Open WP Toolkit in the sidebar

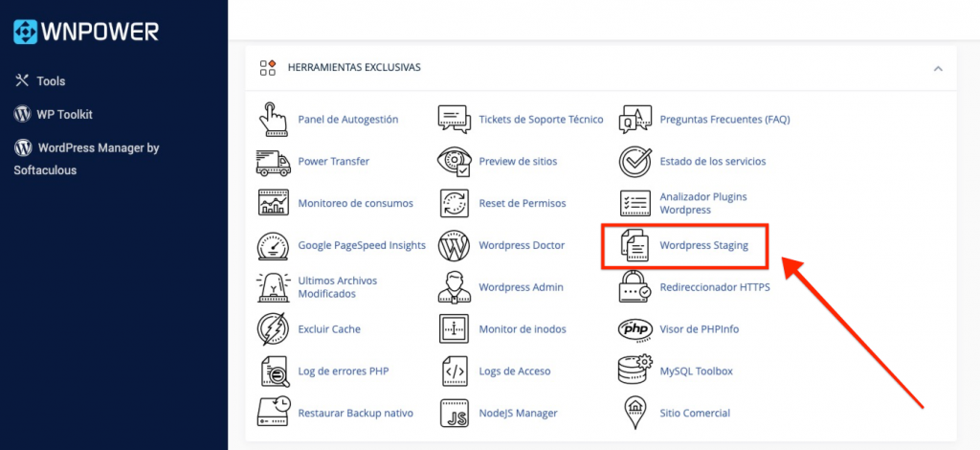(x=54, y=115)
